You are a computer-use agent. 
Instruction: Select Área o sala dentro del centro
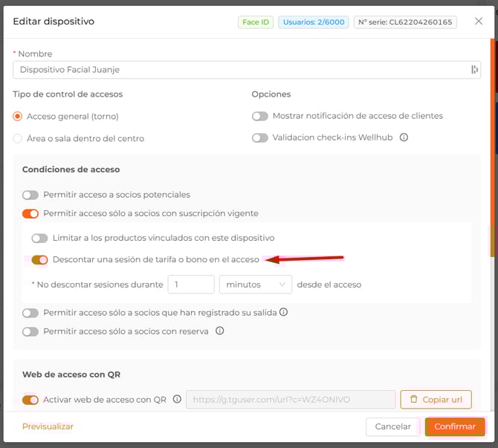coord(18,138)
